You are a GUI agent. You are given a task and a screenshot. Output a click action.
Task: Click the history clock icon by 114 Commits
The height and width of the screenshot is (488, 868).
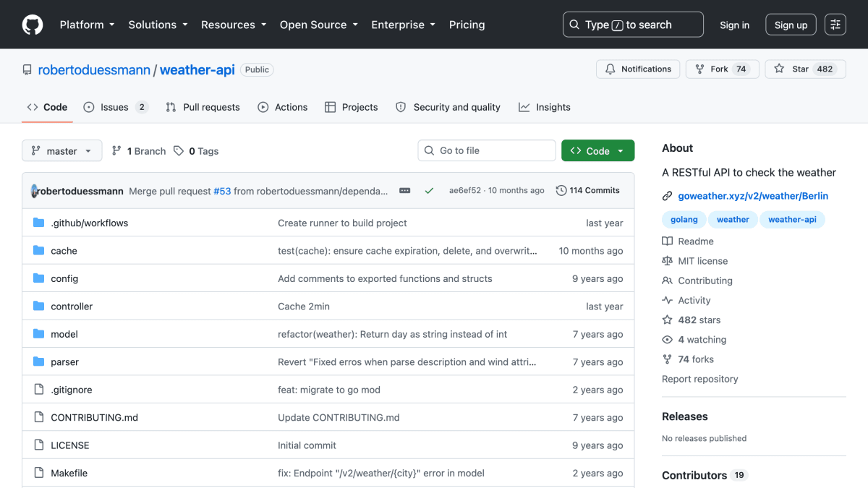(x=561, y=191)
